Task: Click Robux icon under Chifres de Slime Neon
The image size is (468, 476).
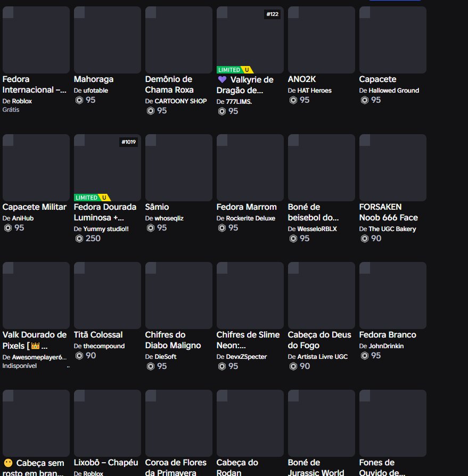Action: [222, 366]
